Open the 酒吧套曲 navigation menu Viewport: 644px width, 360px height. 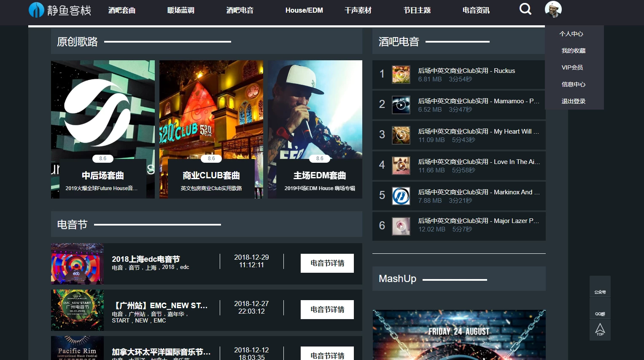coord(121,10)
